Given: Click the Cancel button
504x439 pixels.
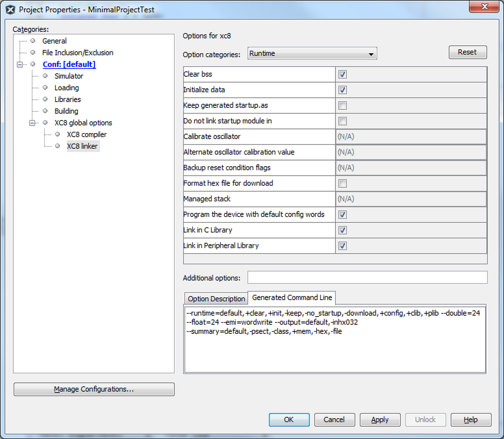Looking at the screenshot, I should 334,420.
